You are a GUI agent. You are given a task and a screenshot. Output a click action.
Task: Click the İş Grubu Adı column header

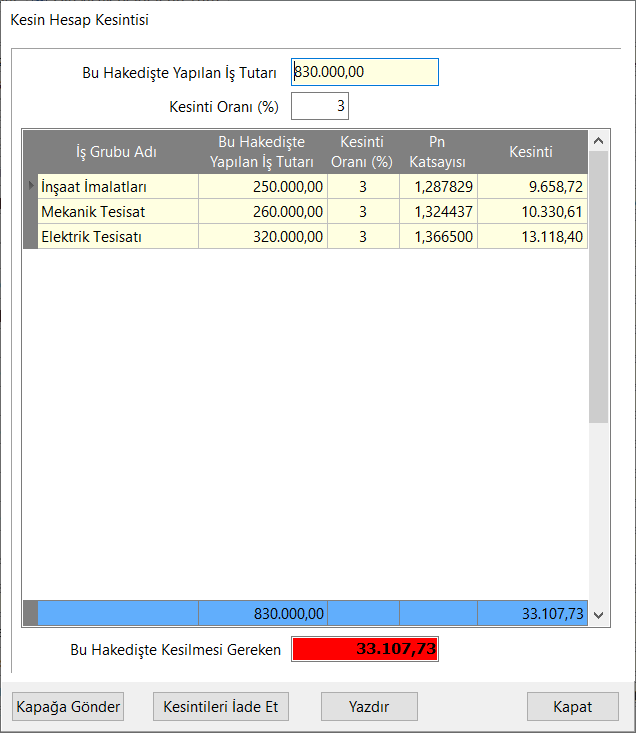(x=116, y=152)
